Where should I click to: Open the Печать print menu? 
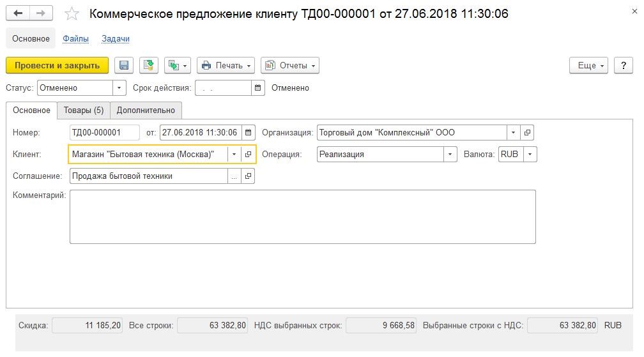click(x=226, y=65)
